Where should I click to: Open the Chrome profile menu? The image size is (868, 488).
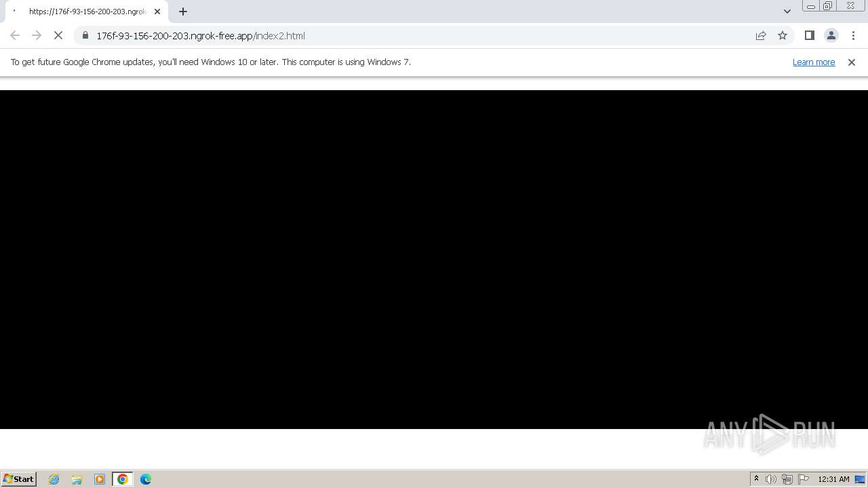(831, 35)
